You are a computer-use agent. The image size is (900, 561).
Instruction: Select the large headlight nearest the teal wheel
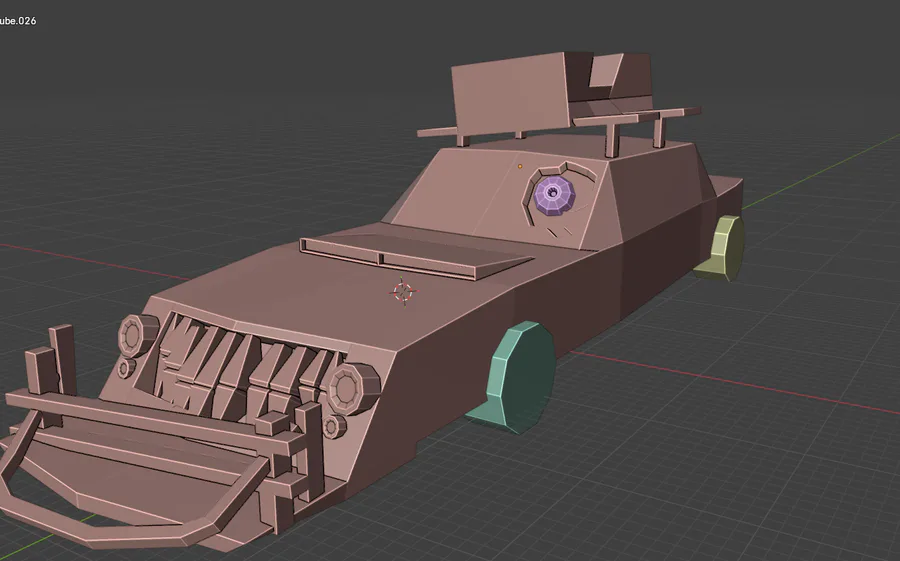[x=352, y=389]
